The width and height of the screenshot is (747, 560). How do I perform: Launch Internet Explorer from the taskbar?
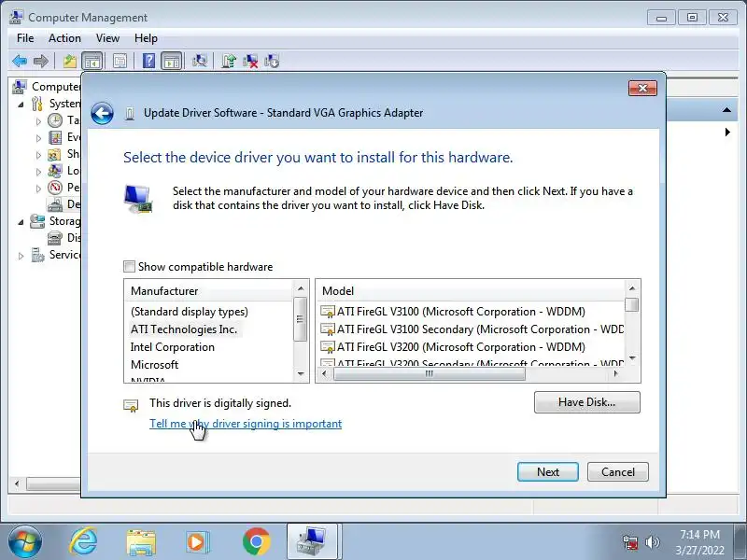tap(83, 541)
